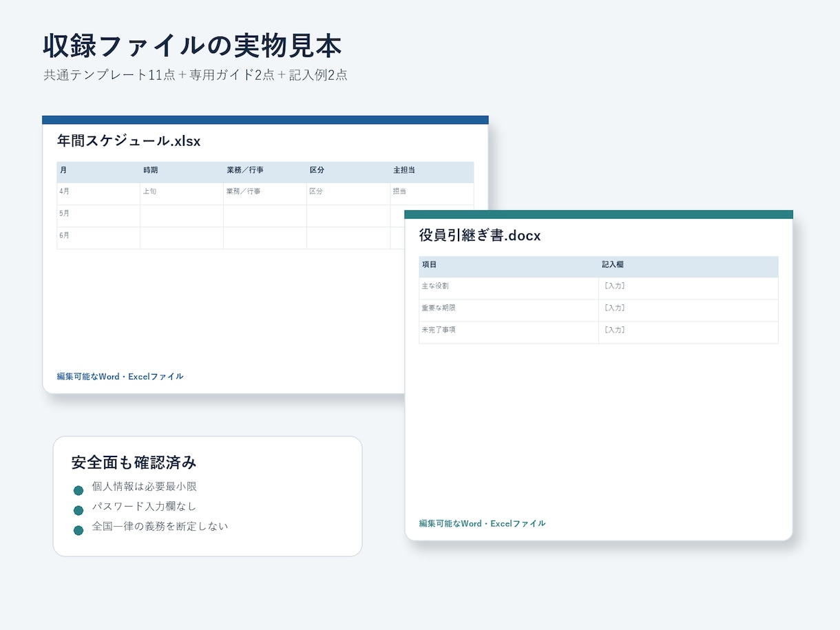The image size is (840, 630).
Task: Select the 重要な期限 cell
Action: [x=509, y=311]
